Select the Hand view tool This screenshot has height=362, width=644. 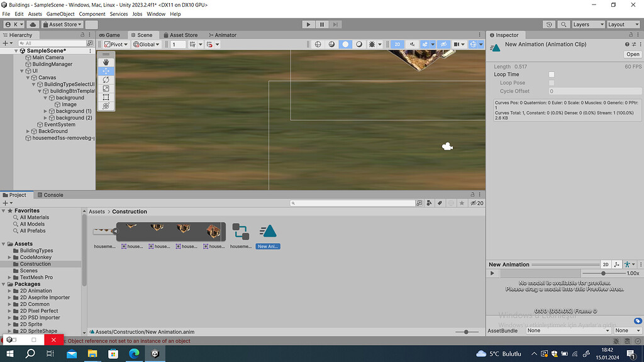click(x=106, y=62)
